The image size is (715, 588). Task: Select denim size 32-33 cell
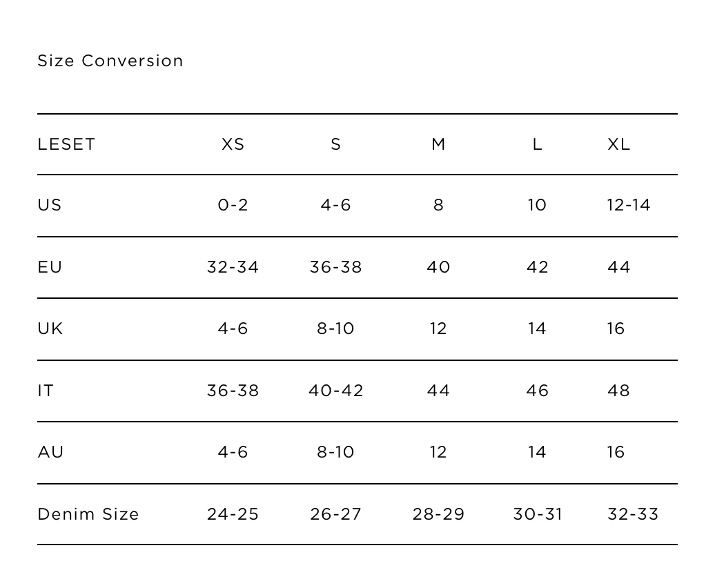click(633, 514)
